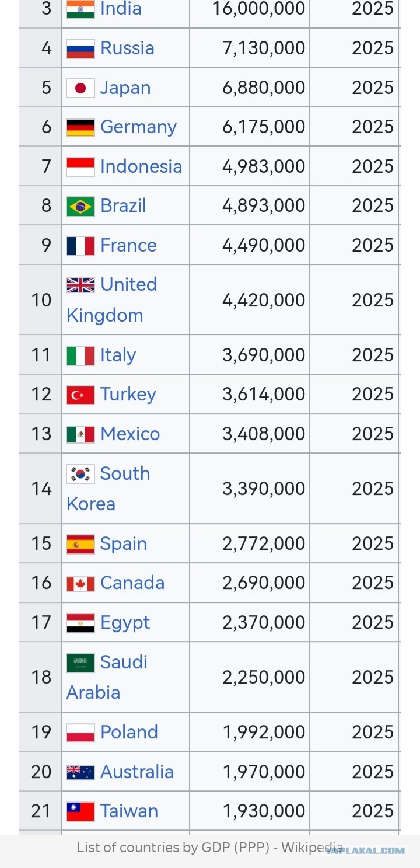Image resolution: width=420 pixels, height=868 pixels.
Task: Click the Wikipedia source caption
Action: 209,848
